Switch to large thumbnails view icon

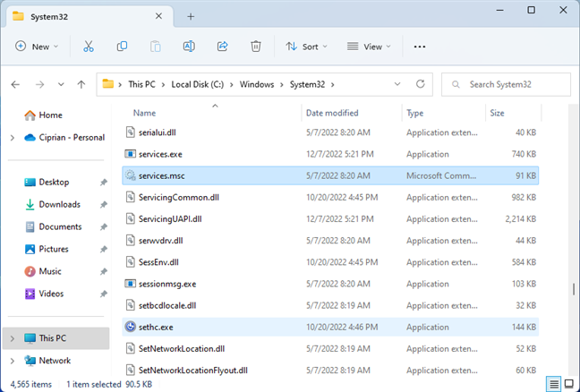click(x=569, y=384)
